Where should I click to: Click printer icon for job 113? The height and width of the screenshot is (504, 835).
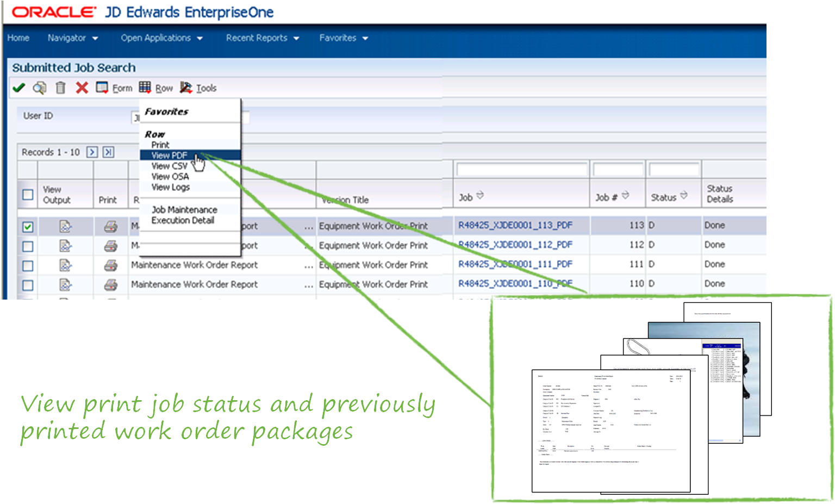point(111,226)
